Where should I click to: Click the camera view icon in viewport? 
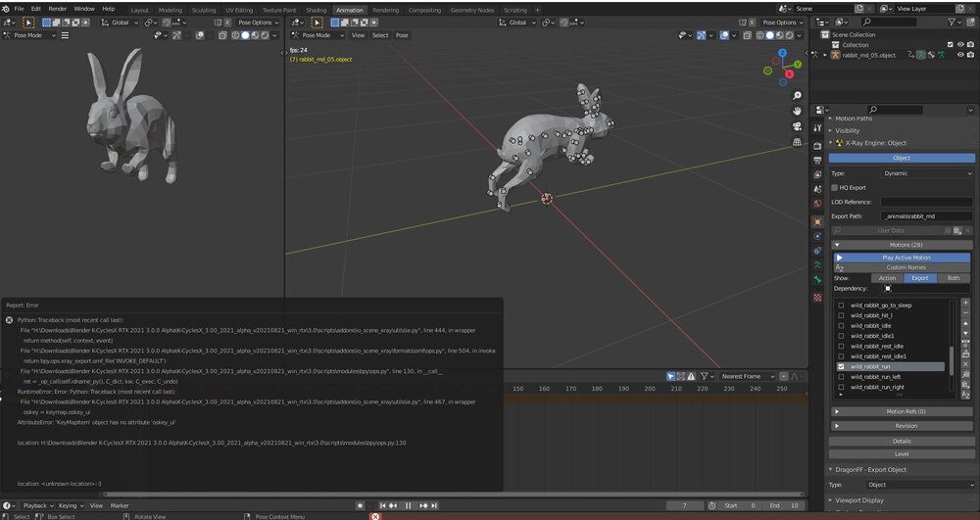pos(799,124)
